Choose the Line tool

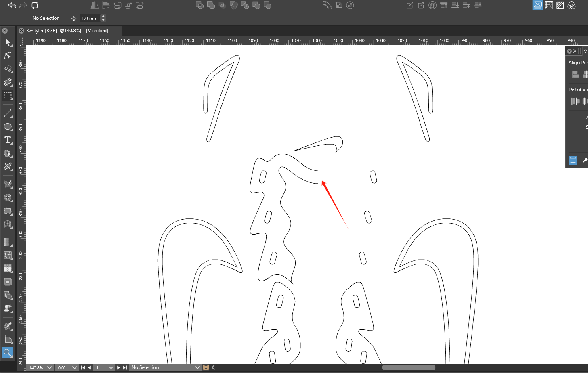tap(8, 113)
